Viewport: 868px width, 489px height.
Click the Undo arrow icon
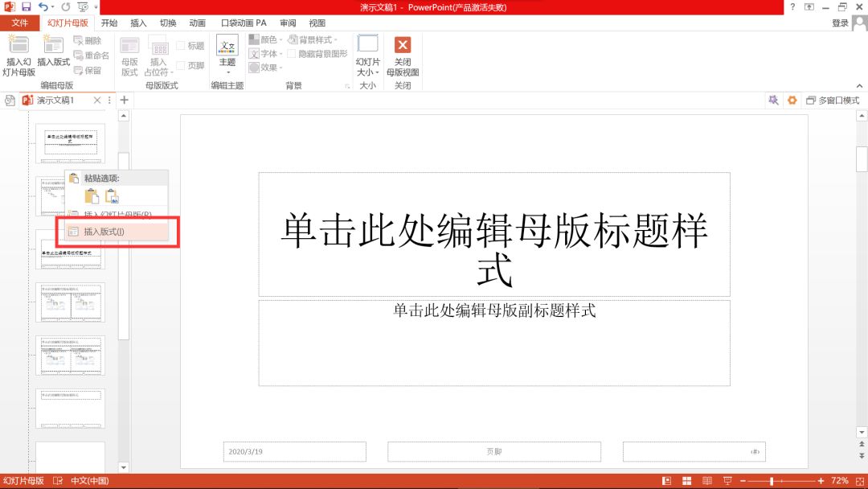tap(43, 6)
